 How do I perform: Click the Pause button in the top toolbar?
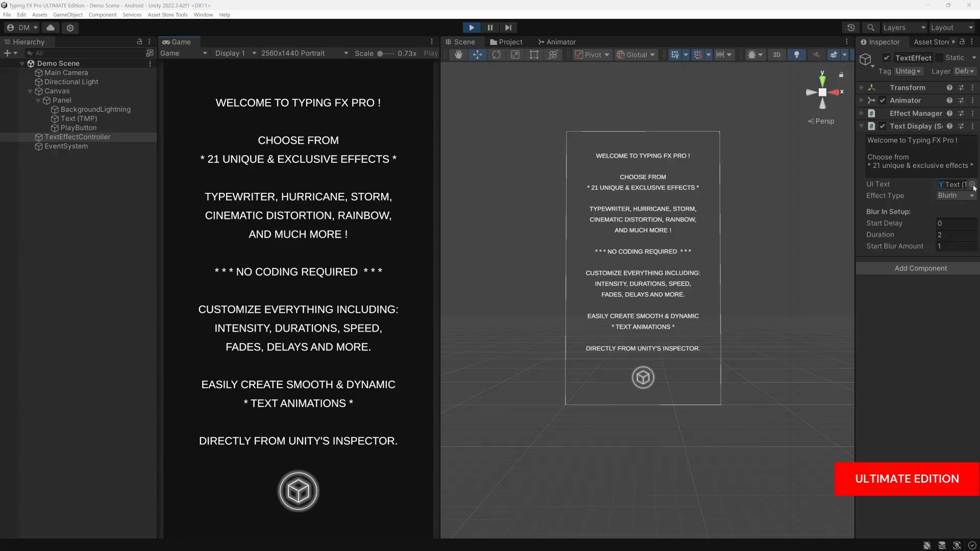click(490, 28)
